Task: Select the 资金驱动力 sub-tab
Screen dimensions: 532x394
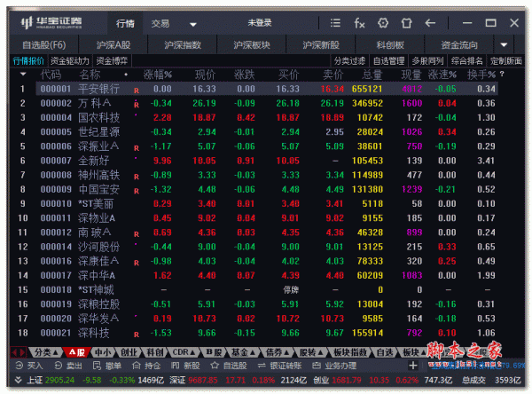Action: (69, 61)
